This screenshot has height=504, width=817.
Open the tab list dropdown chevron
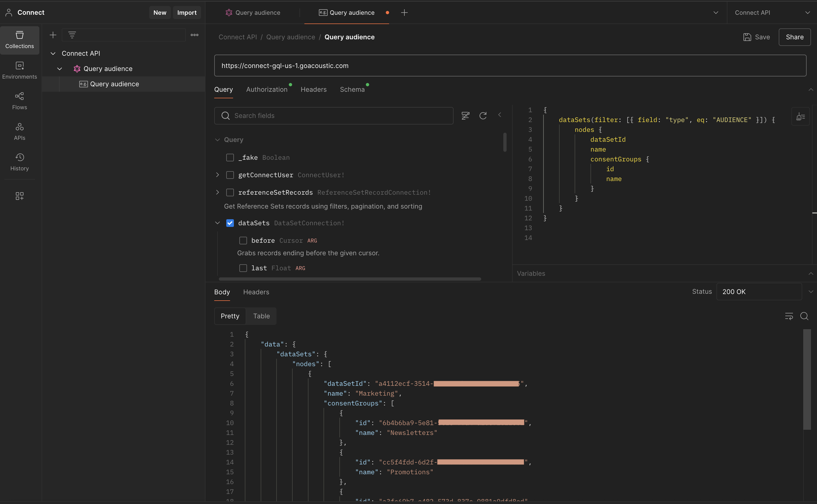click(716, 13)
